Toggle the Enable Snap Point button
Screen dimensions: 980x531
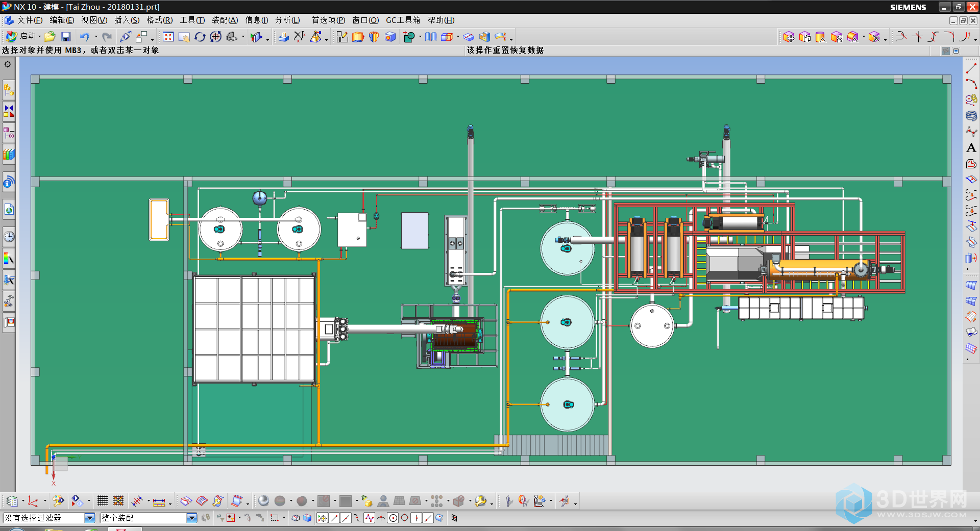323,518
